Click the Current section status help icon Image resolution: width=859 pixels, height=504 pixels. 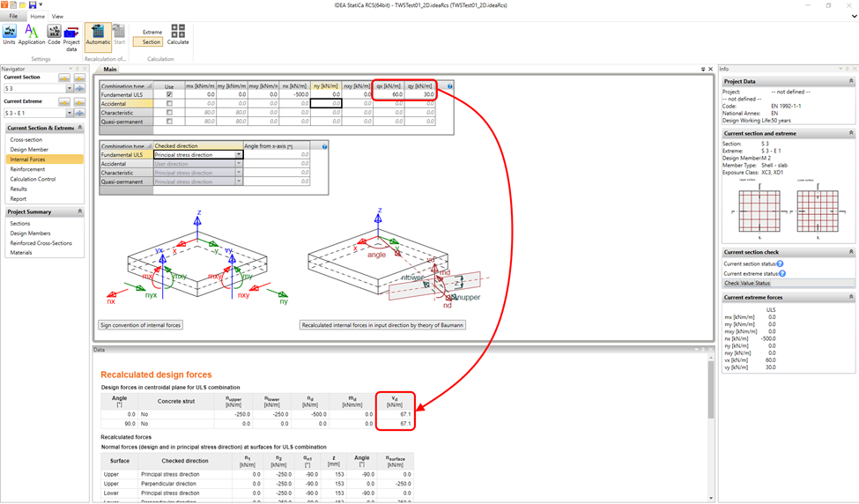(x=780, y=263)
